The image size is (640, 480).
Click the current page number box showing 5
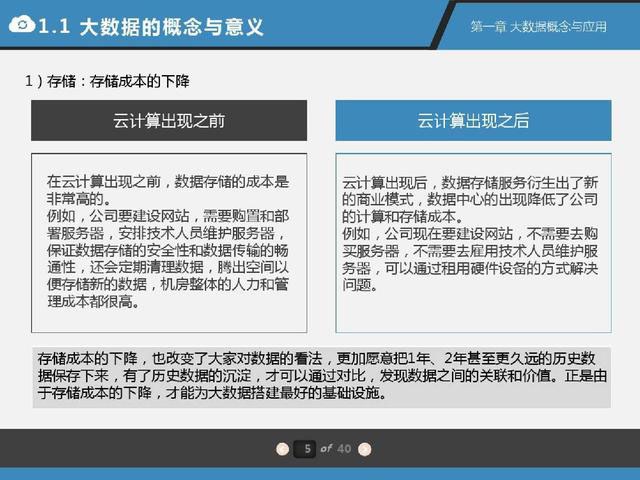pos(307,448)
